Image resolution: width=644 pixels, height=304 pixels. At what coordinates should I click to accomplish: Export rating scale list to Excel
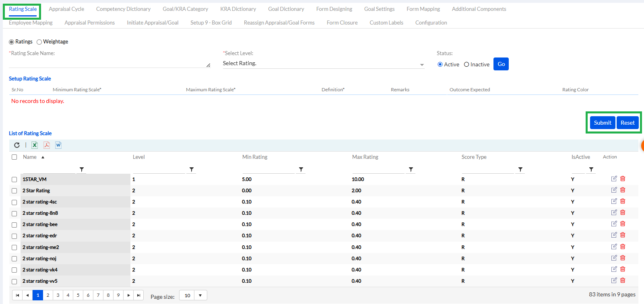tap(35, 145)
